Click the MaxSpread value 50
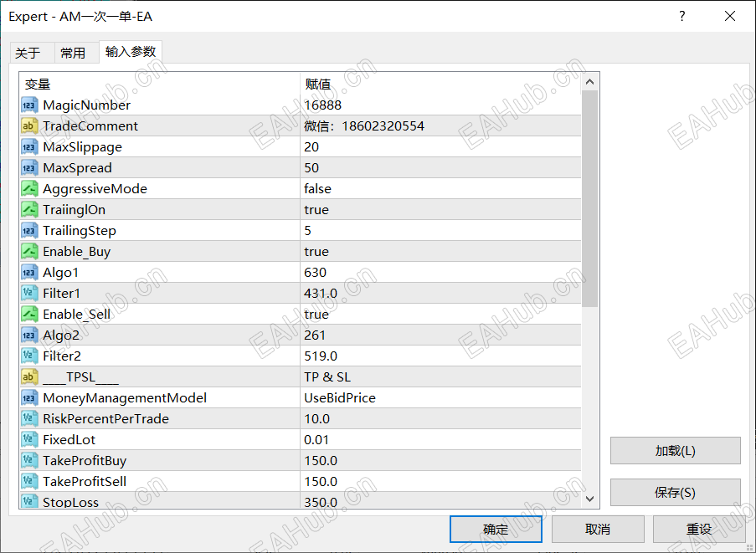This screenshot has width=756, height=553. [311, 167]
